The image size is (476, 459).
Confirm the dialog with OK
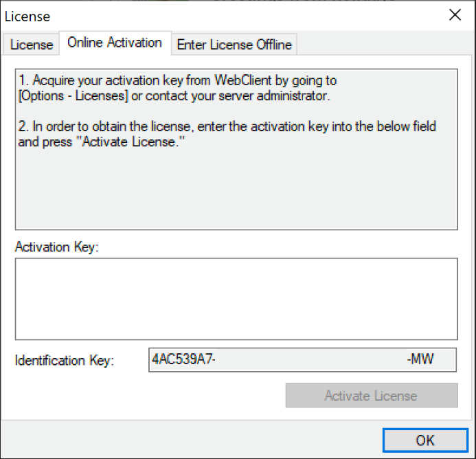424,440
